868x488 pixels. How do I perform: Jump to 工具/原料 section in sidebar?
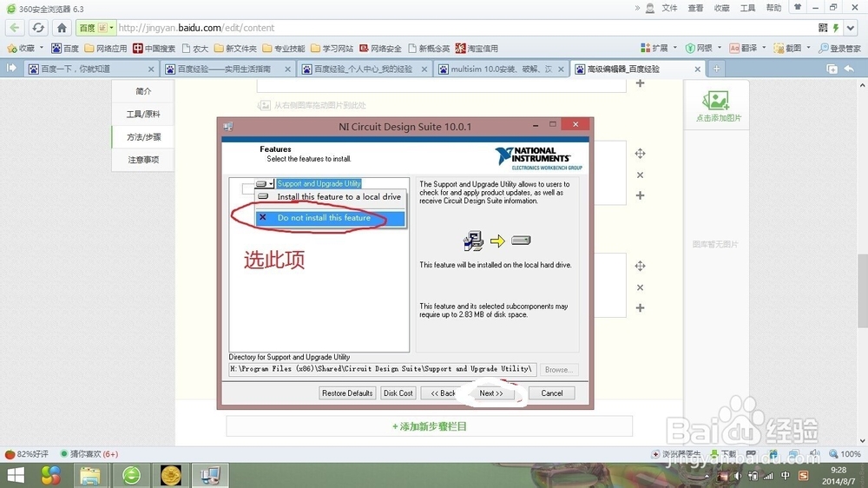[143, 114]
